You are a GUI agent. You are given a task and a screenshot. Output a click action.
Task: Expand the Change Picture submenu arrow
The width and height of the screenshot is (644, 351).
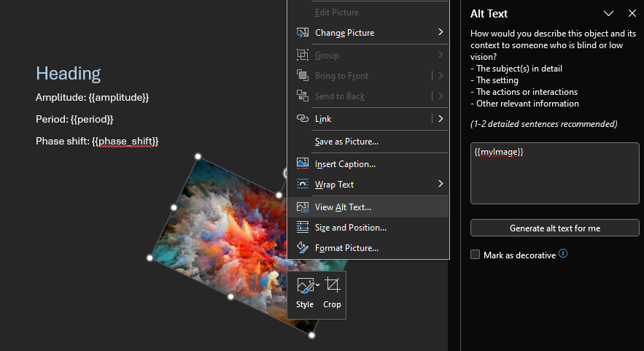coord(441,32)
